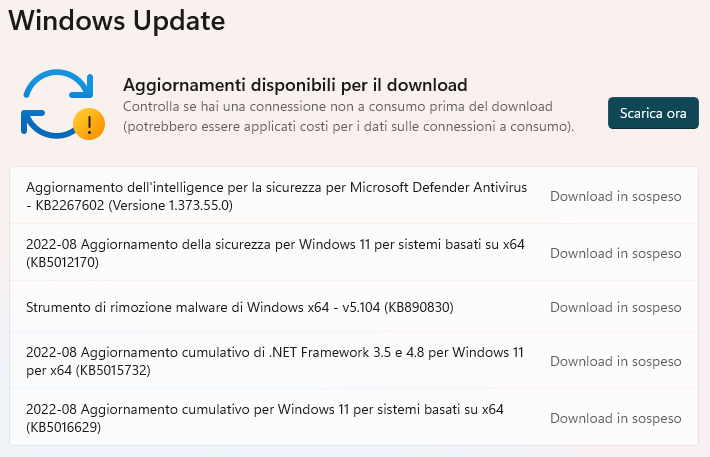The image size is (710, 457).
Task: Click the pending status of update KB5016629
Action: [x=615, y=418]
